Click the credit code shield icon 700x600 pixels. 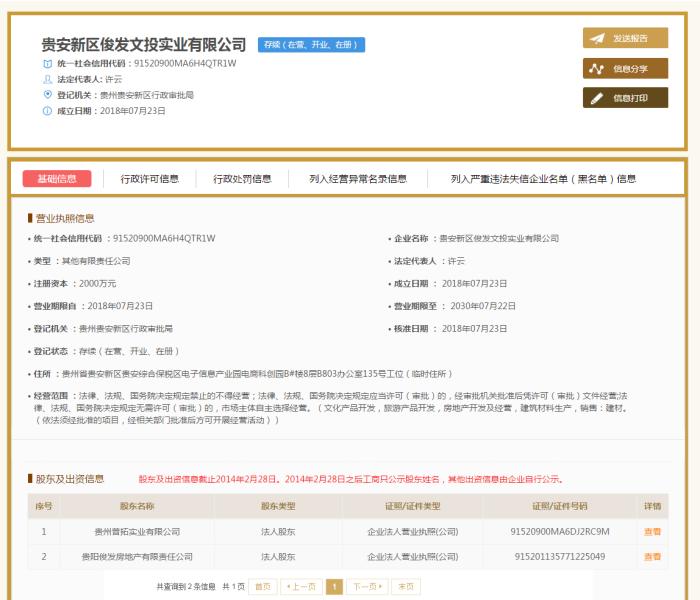click(x=47, y=64)
